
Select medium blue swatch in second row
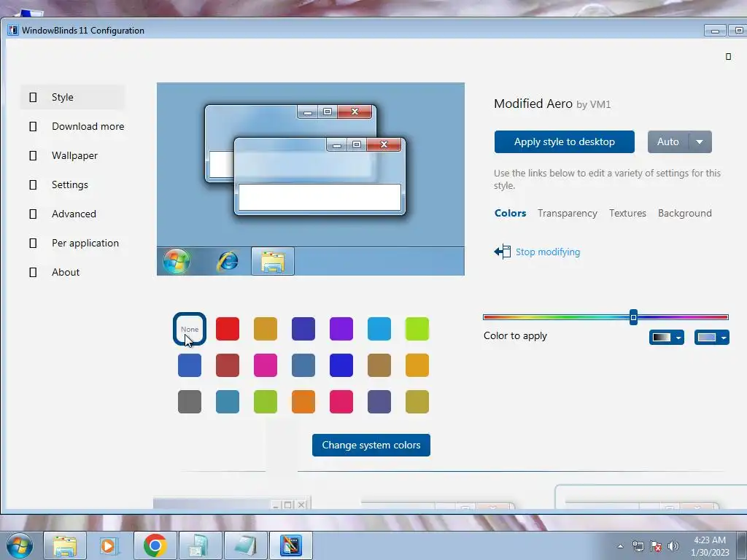[190, 365]
